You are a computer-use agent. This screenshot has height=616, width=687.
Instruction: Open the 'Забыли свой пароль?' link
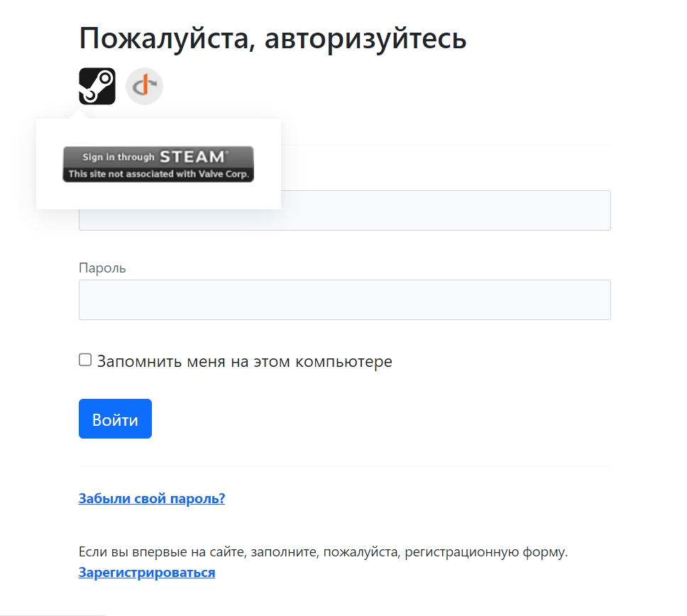(151, 498)
